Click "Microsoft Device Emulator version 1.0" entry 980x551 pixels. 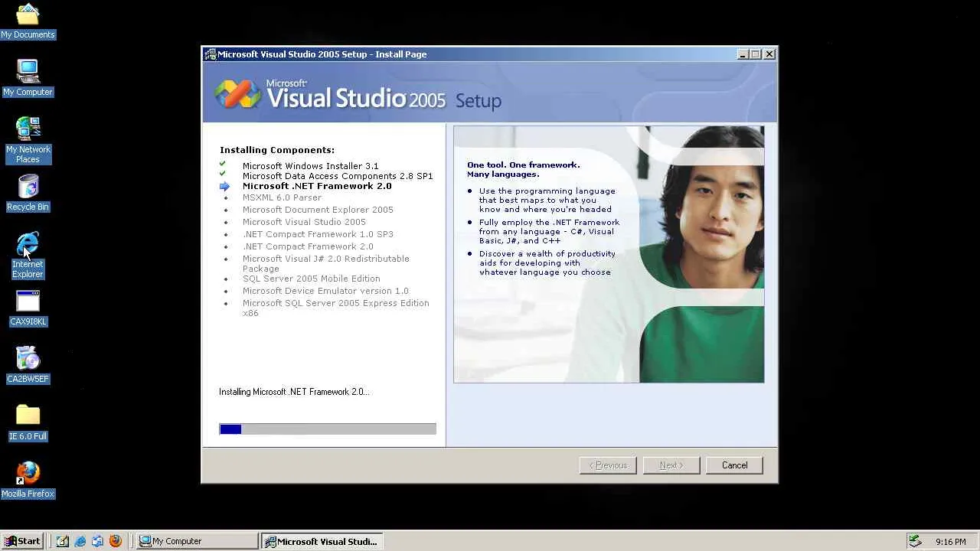coord(325,291)
